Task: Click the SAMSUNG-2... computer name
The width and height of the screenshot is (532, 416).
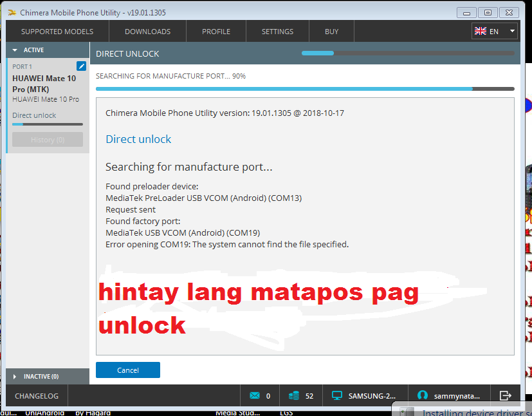Action: point(372,396)
